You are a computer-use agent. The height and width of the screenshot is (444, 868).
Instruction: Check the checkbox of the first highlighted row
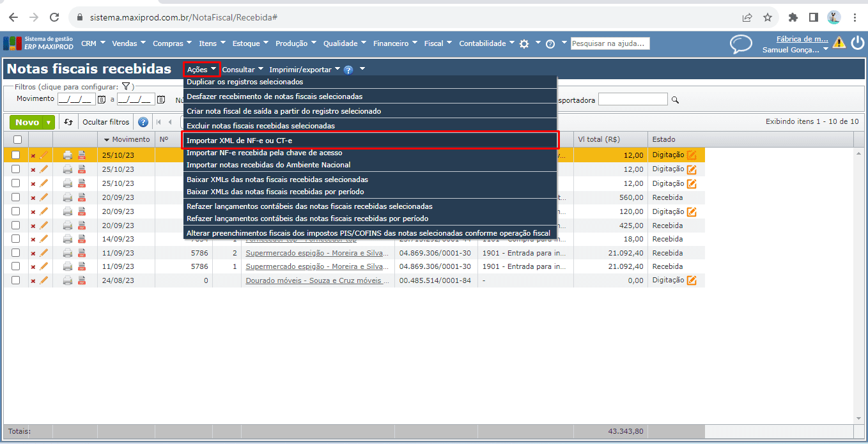16,155
